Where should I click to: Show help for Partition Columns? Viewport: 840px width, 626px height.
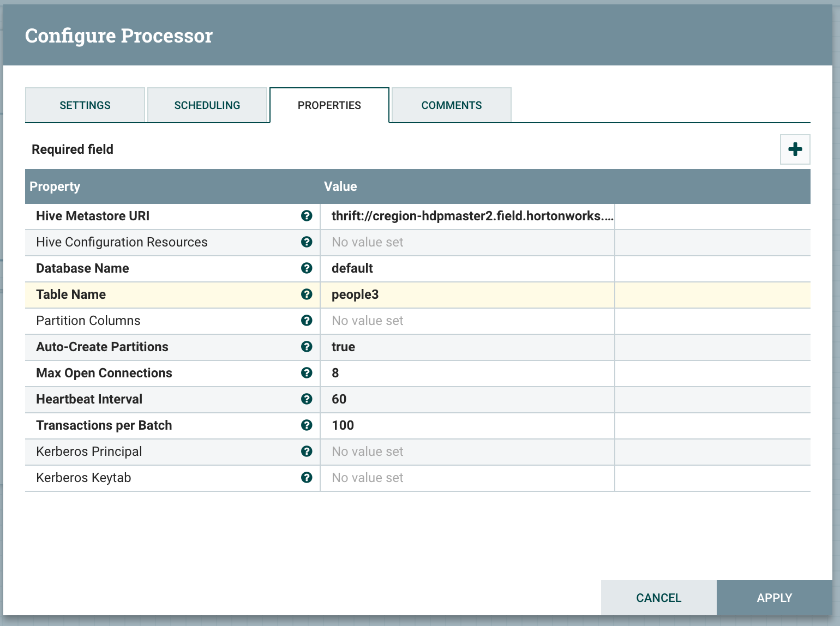click(307, 321)
